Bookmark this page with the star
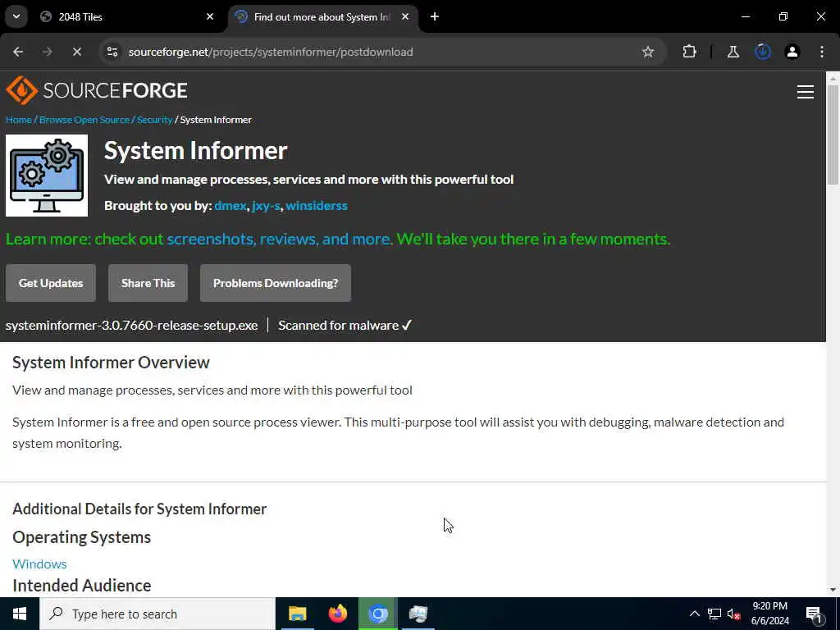The image size is (840, 630). [648, 52]
